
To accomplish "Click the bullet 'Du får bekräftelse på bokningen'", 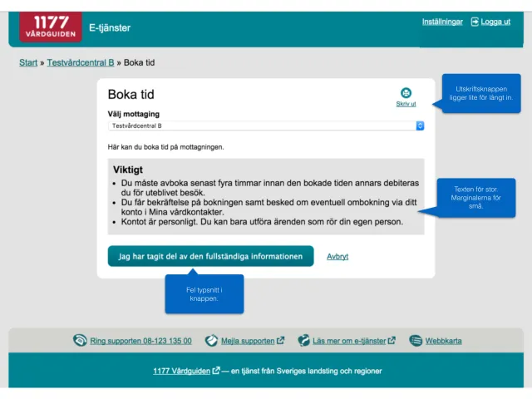I will click(x=269, y=207).
